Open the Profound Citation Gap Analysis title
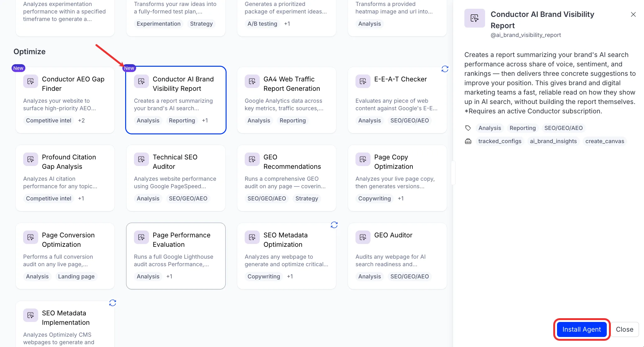Image resolution: width=644 pixels, height=347 pixels. pyautogui.click(x=69, y=162)
